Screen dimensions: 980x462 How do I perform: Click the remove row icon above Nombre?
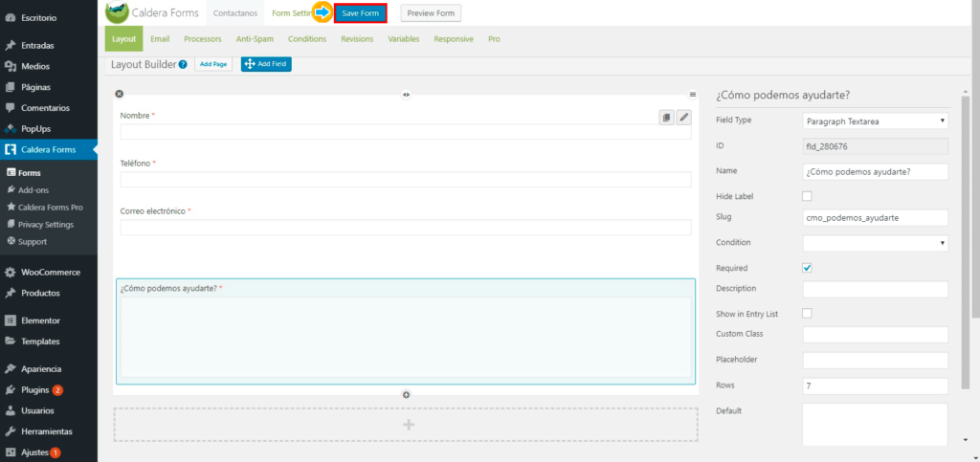click(120, 94)
